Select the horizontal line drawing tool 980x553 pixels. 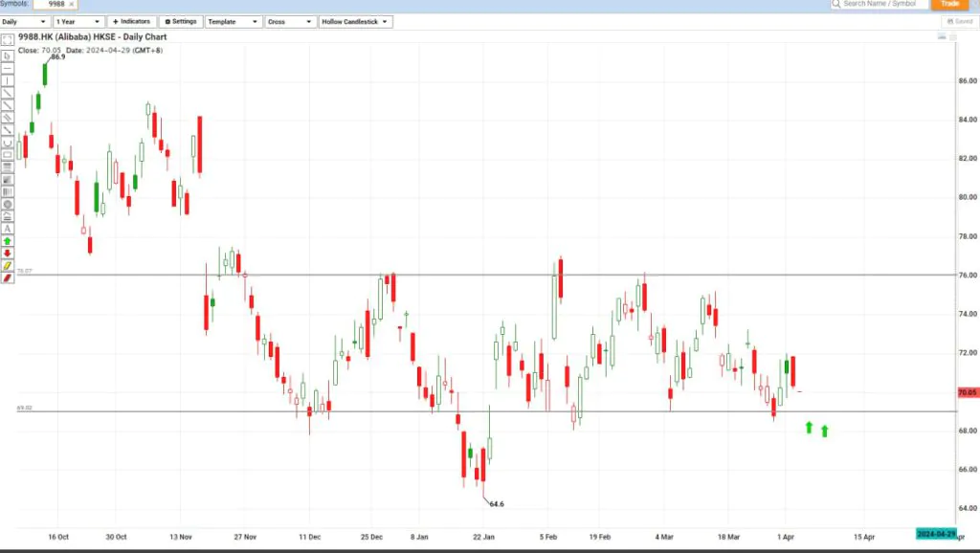(8, 69)
